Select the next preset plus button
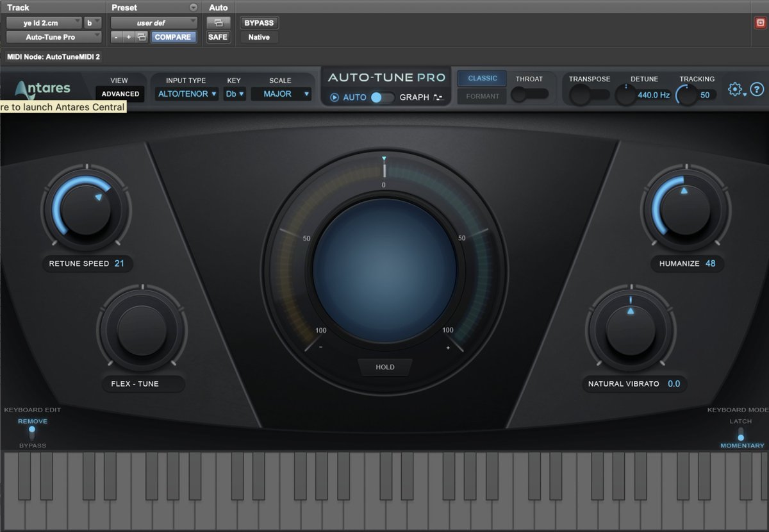Viewport: 769px width, 532px height. (x=128, y=37)
